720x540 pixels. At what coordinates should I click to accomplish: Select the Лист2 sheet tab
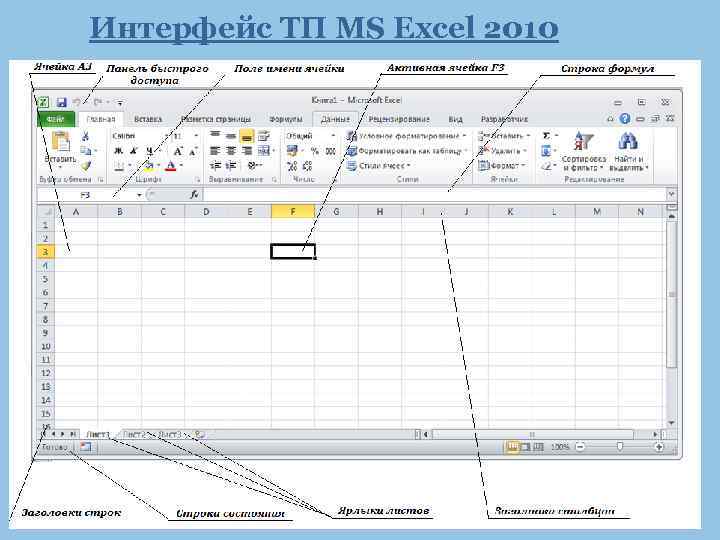pyautogui.click(x=134, y=434)
